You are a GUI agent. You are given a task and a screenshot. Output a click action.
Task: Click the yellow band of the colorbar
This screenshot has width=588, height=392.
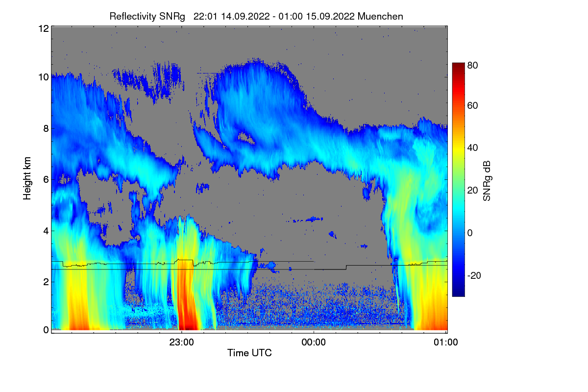click(x=458, y=149)
